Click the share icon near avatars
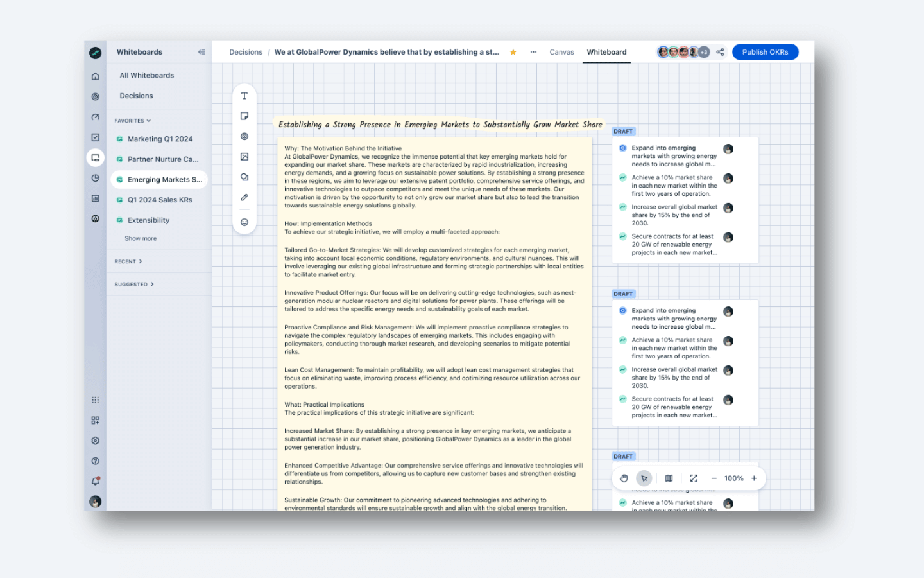The height and width of the screenshot is (578, 924). click(x=720, y=52)
